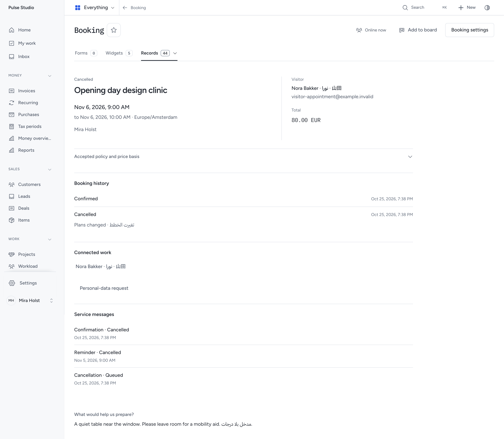Go to Recurring invoices icon
504x439 pixels.
point(12,103)
